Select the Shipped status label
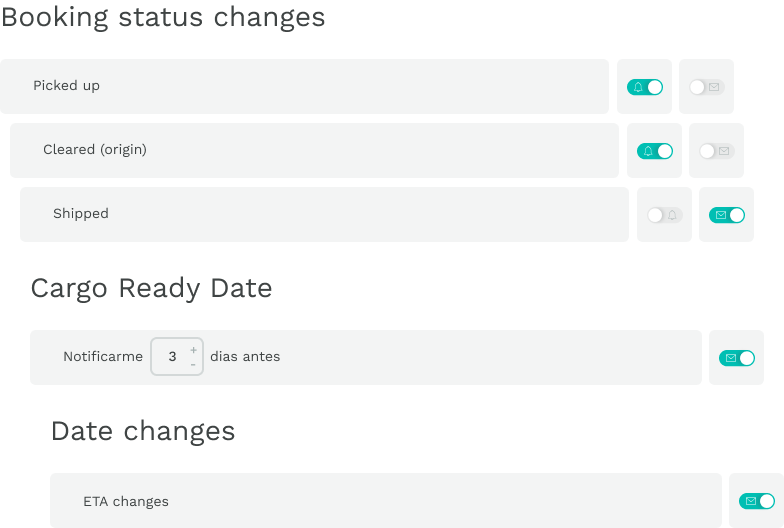This screenshot has height=528, width=784. coord(81,214)
